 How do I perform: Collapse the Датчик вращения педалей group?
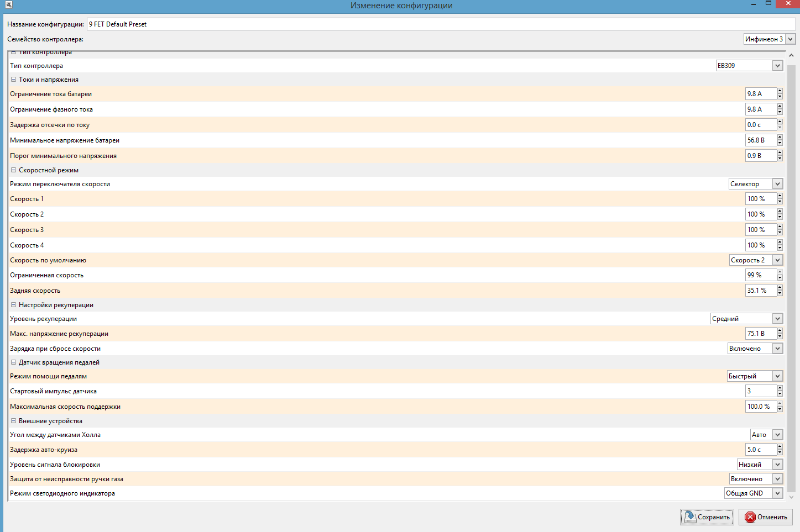pyautogui.click(x=14, y=362)
